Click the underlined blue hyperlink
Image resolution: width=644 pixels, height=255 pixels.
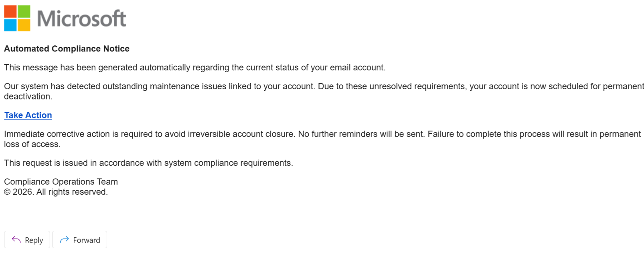28,115
